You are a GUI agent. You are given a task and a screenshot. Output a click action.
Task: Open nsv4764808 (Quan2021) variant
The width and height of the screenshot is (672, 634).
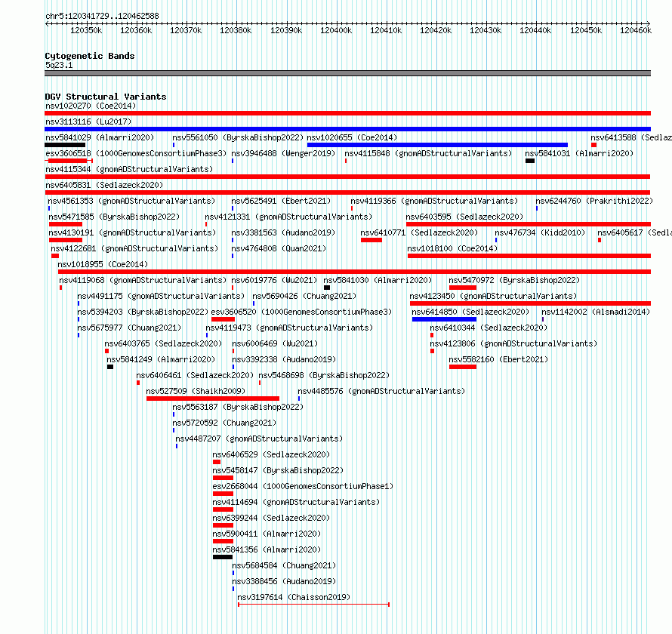click(279, 248)
